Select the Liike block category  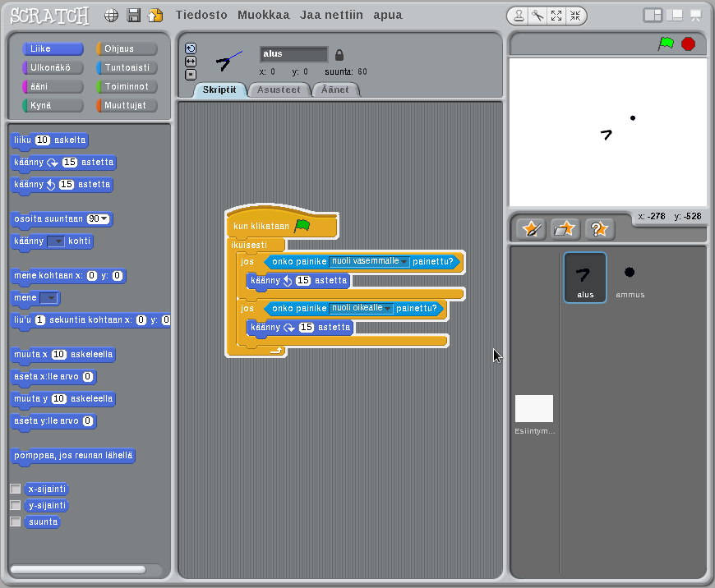[x=53, y=48]
